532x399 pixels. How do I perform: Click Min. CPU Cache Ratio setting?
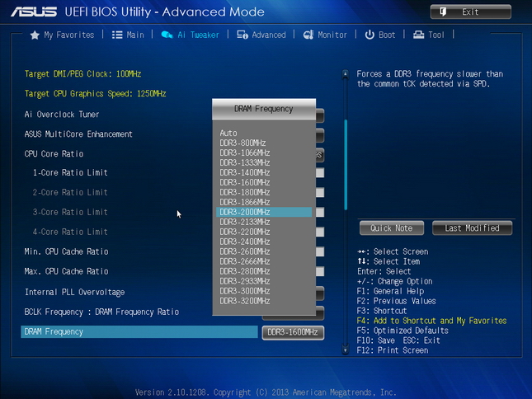[67, 251]
